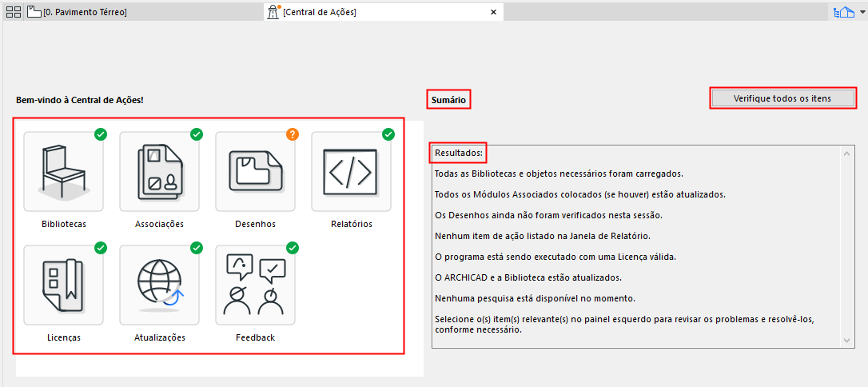This screenshot has width=868, height=387.
Task: Open the Desenhos drawings icon tile
Action: pyautogui.click(x=255, y=172)
